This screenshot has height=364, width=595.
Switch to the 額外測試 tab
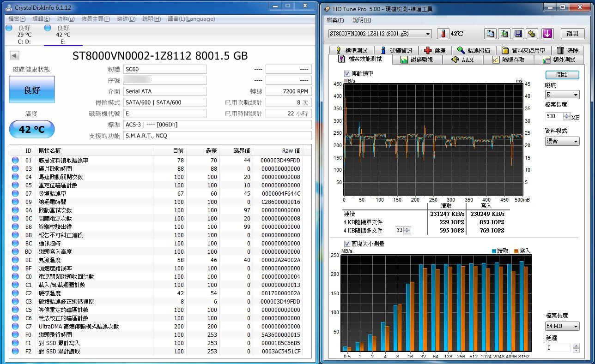(559, 60)
